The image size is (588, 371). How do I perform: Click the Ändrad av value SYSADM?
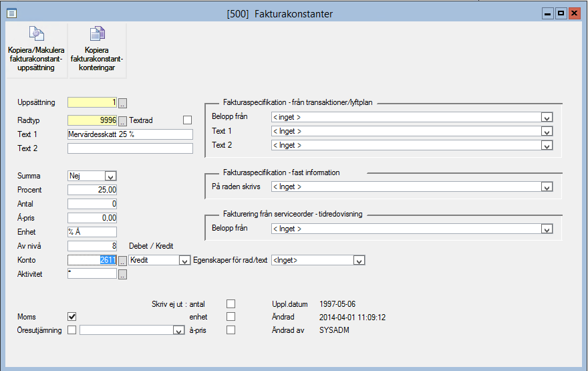335,330
